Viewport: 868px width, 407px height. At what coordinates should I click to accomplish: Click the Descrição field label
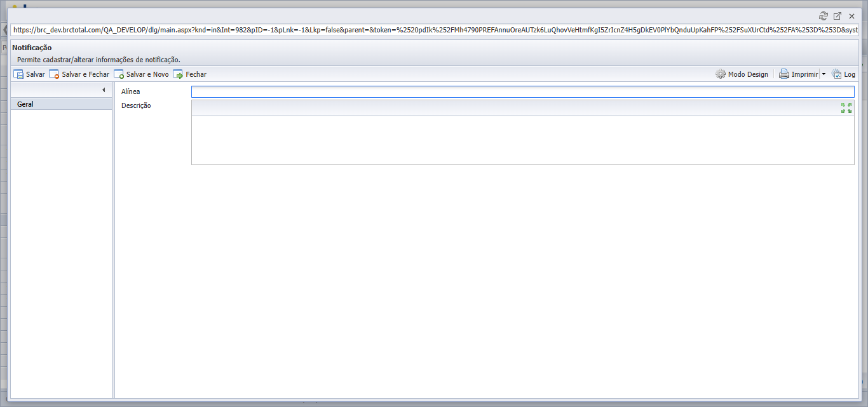click(x=136, y=105)
